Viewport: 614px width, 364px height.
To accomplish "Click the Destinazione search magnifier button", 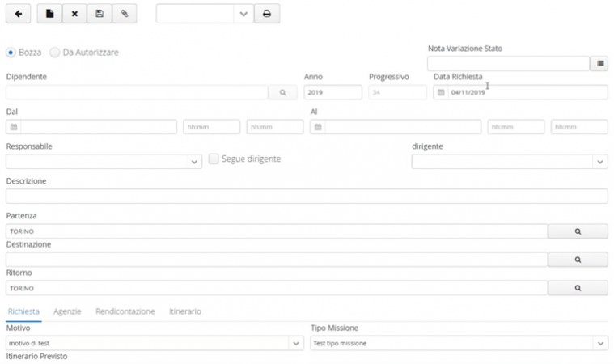I will point(578,260).
